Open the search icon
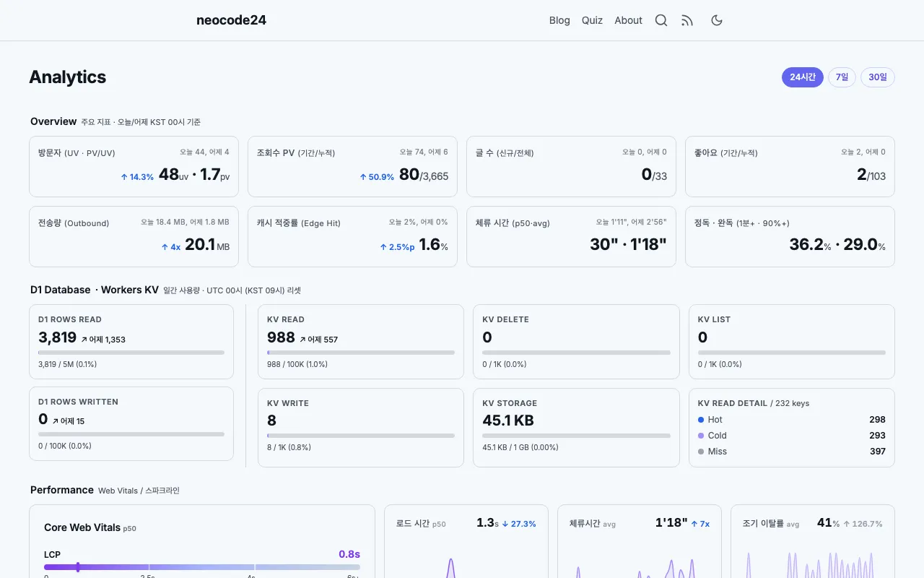This screenshot has width=924, height=578. pyautogui.click(x=661, y=20)
